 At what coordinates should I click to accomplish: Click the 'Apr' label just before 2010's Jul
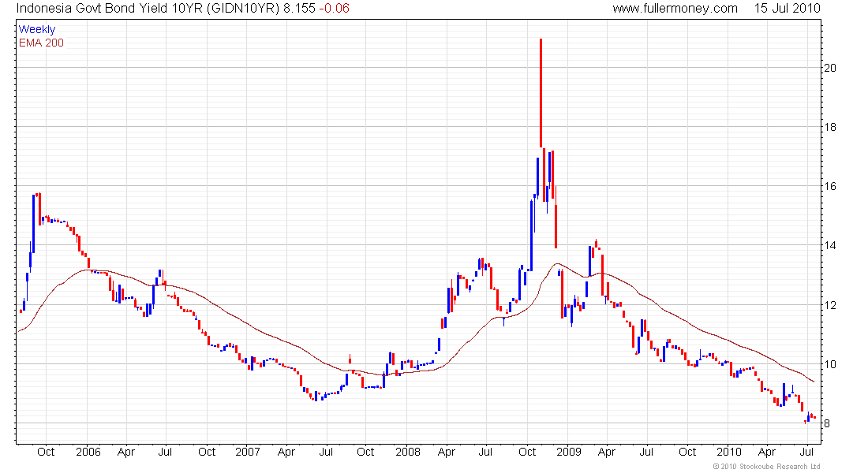(x=767, y=452)
